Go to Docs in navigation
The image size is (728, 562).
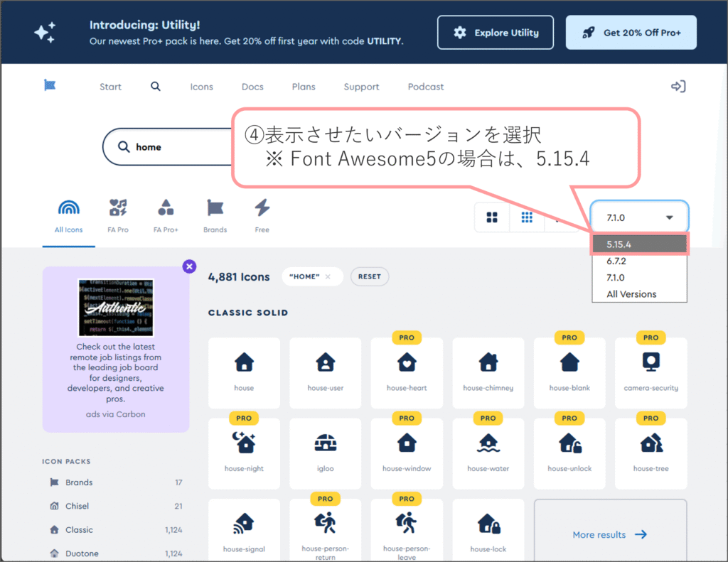[252, 87]
